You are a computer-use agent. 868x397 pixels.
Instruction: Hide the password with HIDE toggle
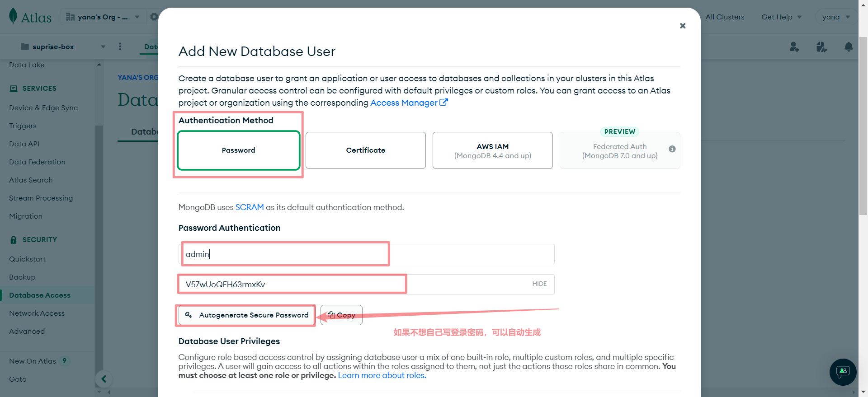pyautogui.click(x=539, y=284)
